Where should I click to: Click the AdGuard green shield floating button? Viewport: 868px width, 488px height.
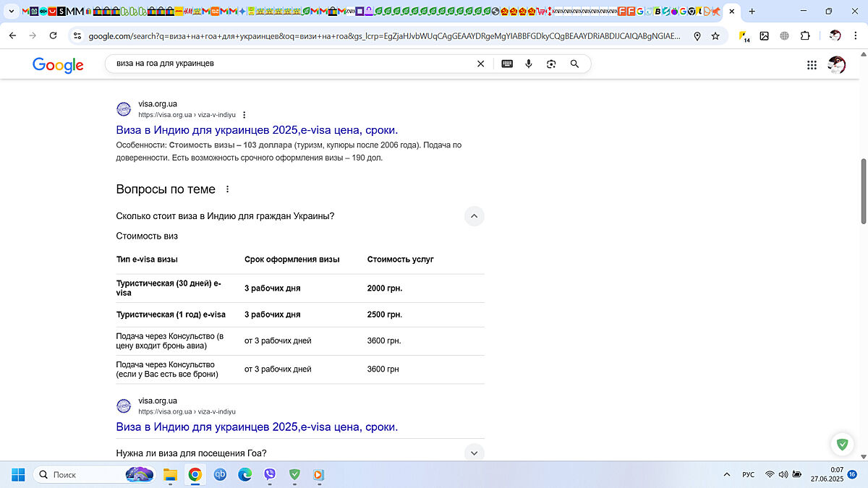coord(841,444)
